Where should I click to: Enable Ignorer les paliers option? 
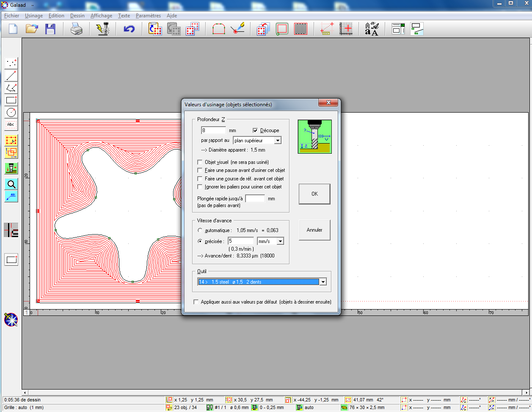click(200, 187)
